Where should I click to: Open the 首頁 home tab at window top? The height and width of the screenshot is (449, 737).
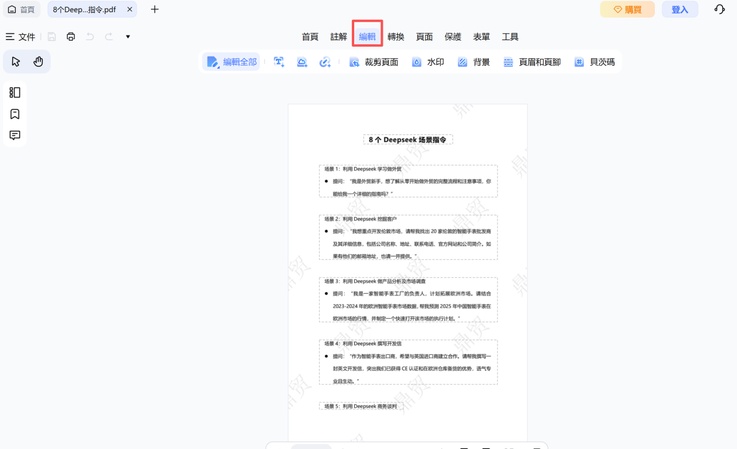[x=22, y=9]
